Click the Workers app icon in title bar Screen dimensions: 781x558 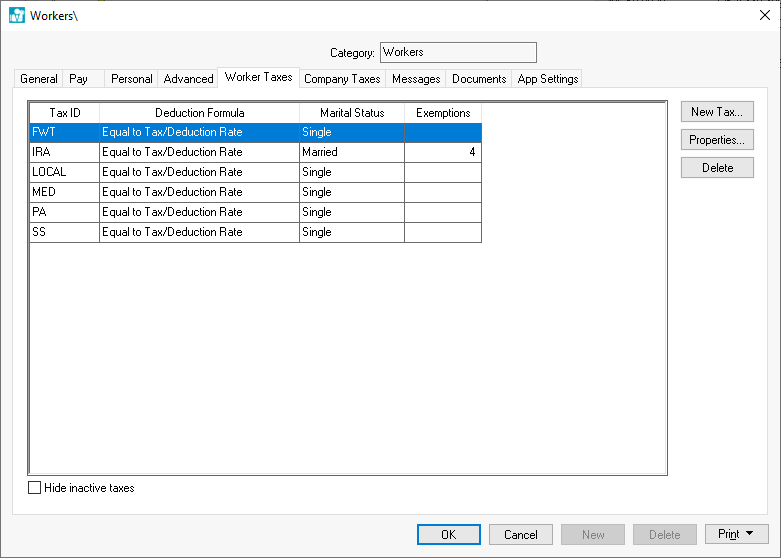(x=17, y=15)
